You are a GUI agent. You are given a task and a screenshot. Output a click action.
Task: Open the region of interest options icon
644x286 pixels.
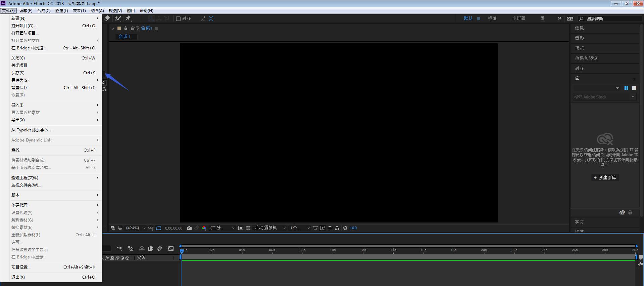click(x=151, y=228)
